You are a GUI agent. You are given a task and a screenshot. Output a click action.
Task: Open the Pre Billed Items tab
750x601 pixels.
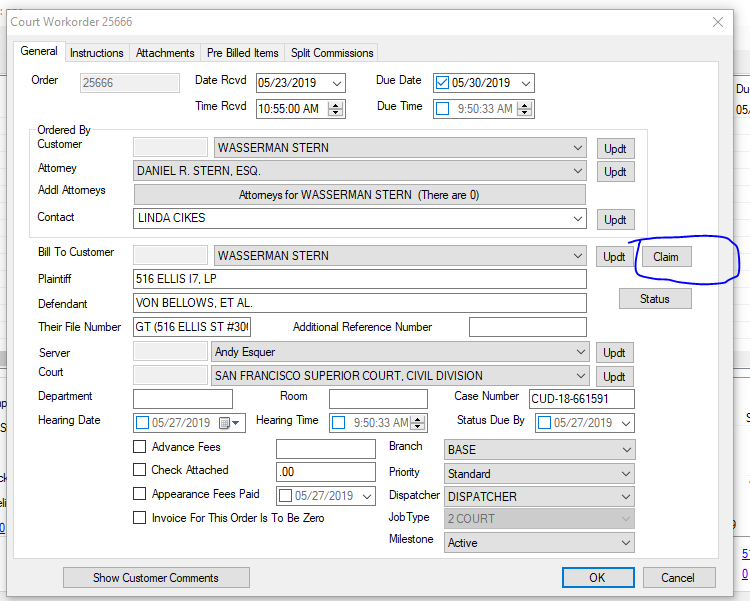[x=243, y=53]
